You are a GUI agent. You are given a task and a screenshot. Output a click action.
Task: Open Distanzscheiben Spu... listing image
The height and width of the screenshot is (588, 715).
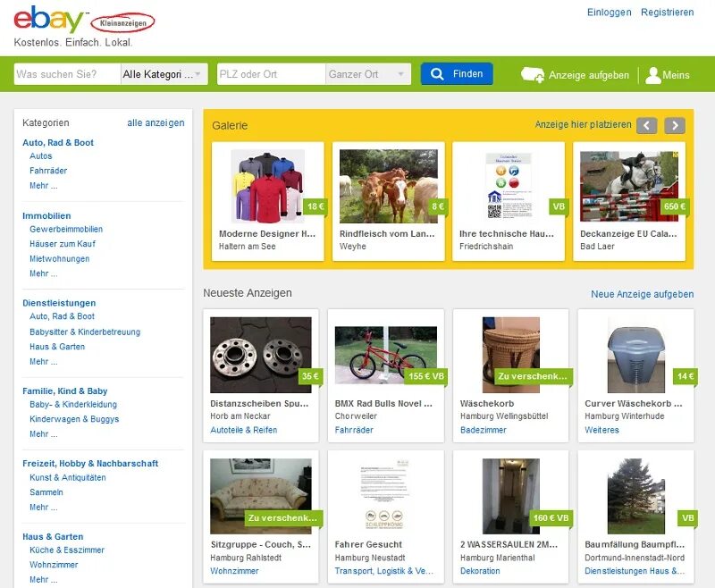(261, 355)
